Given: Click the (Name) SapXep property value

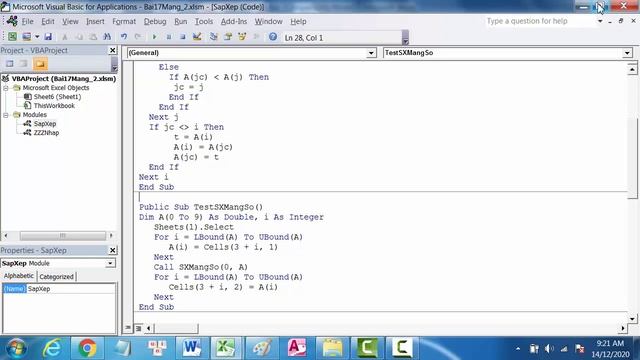Looking at the screenshot, I should 71,289.
